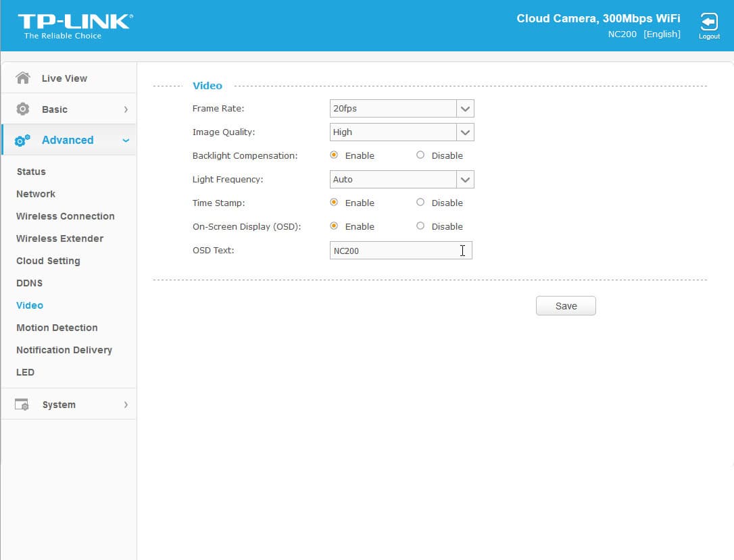Go to Wireless Connection settings
Image resolution: width=734 pixels, height=560 pixels.
[66, 216]
